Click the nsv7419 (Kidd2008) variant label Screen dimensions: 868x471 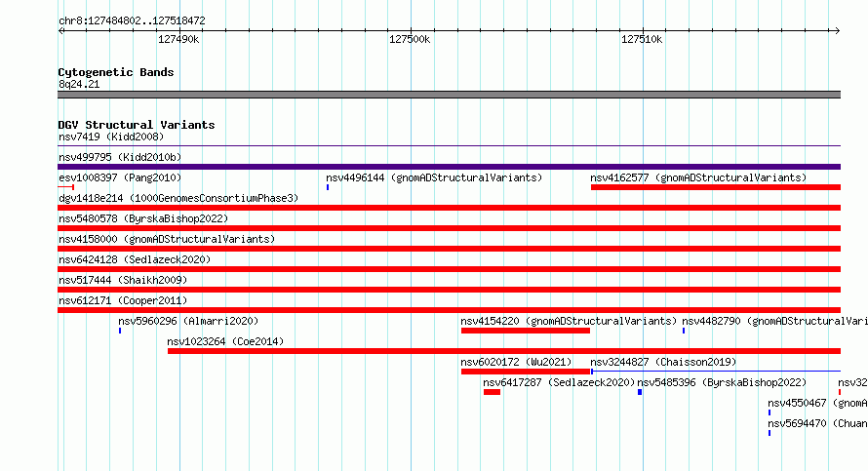coord(111,137)
